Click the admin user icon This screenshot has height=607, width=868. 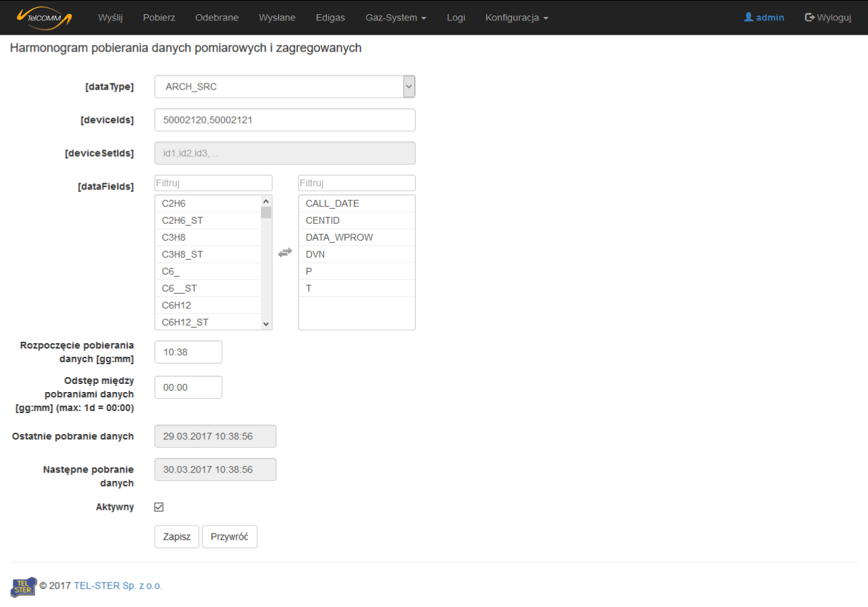pos(749,17)
